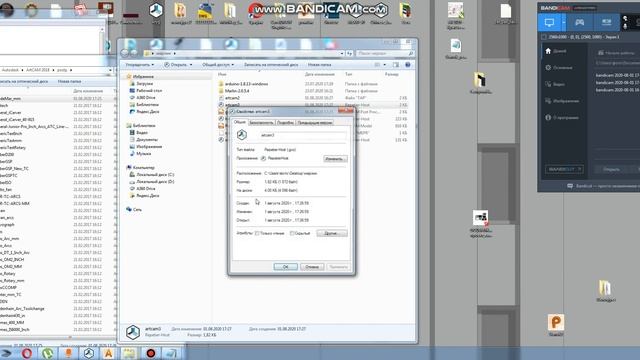The width and height of the screenshot is (640, 360).
Task: Sort file list by Дата изменения column
Action: coord(320,74)
